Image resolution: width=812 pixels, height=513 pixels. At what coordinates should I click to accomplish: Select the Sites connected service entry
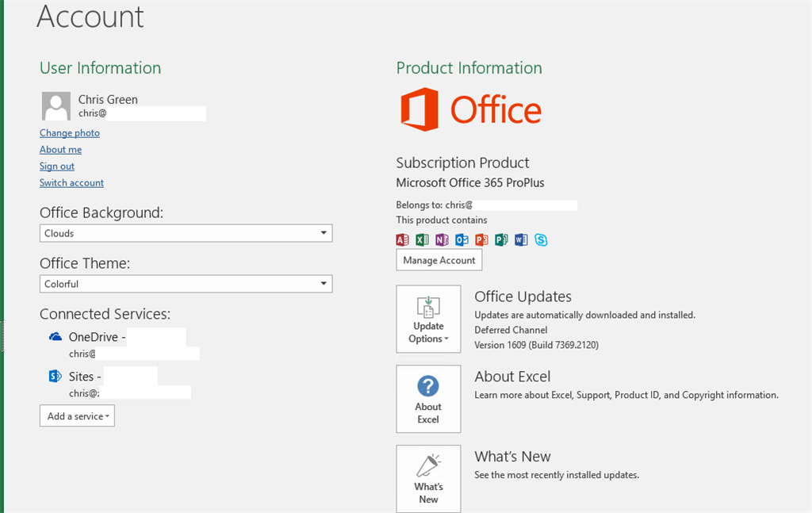120,384
